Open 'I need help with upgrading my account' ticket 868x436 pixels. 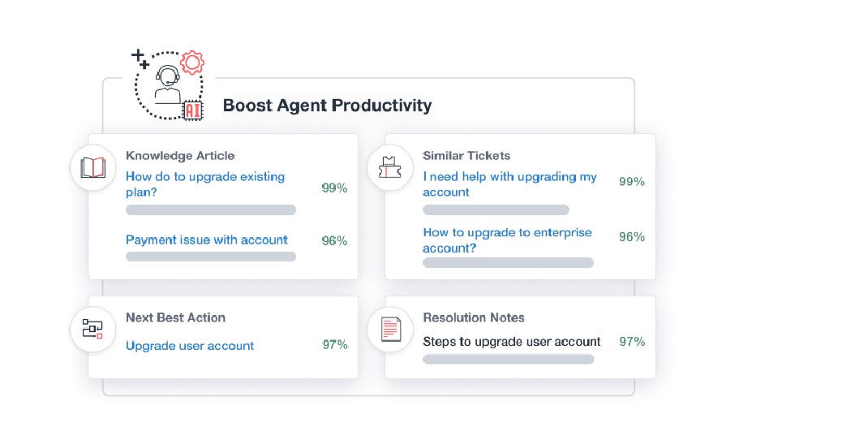point(509,184)
